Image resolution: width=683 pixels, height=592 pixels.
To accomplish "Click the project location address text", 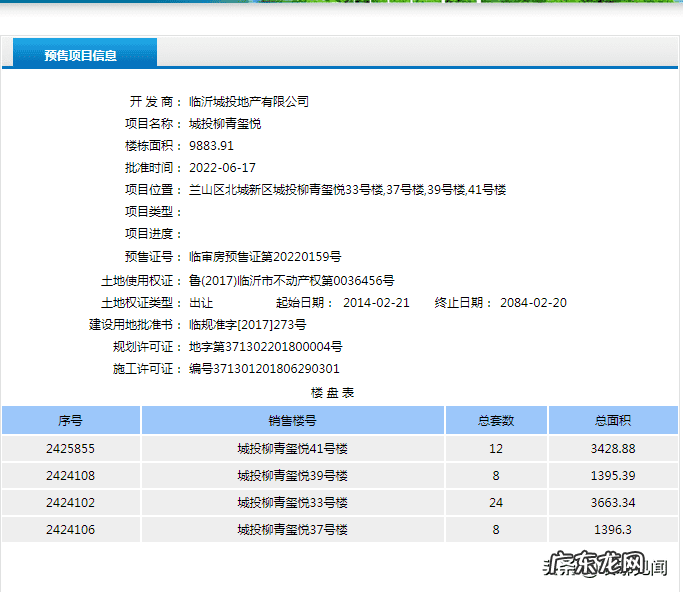I will (347, 190).
